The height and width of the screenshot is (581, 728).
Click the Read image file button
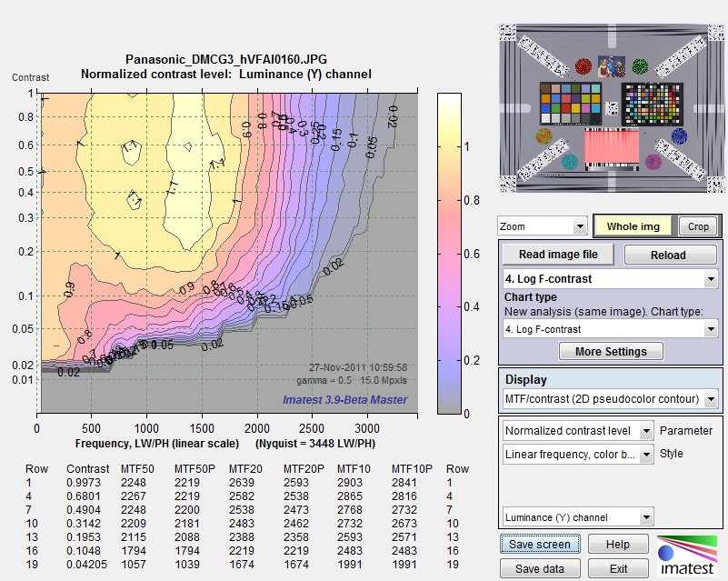point(558,255)
